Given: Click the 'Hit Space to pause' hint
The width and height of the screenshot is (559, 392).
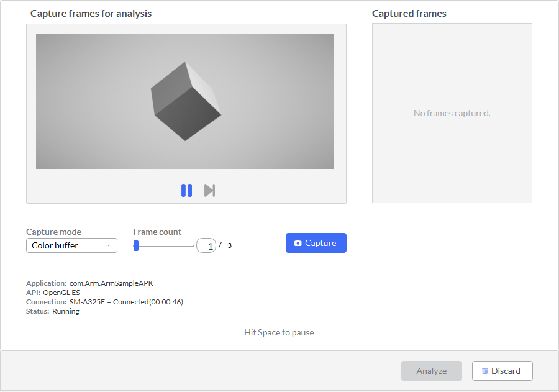Looking at the screenshot, I should pyautogui.click(x=279, y=332).
